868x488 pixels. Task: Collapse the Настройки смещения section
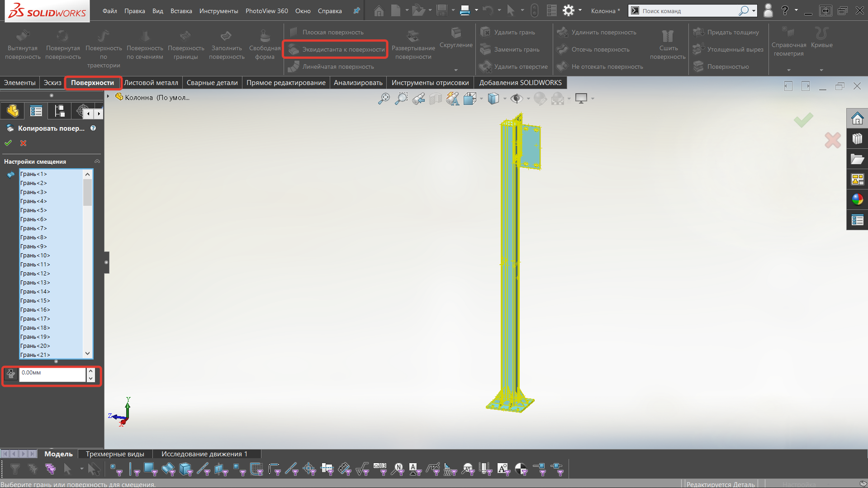[97, 161]
